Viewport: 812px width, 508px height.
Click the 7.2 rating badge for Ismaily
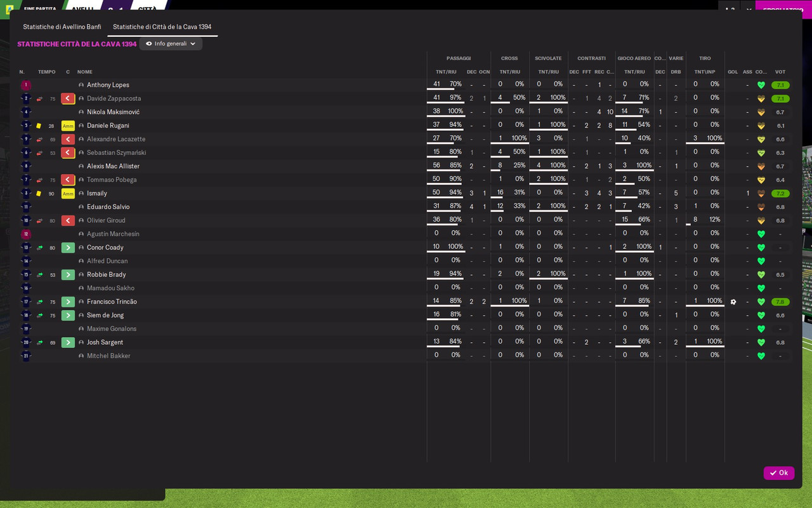(x=780, y=194)
